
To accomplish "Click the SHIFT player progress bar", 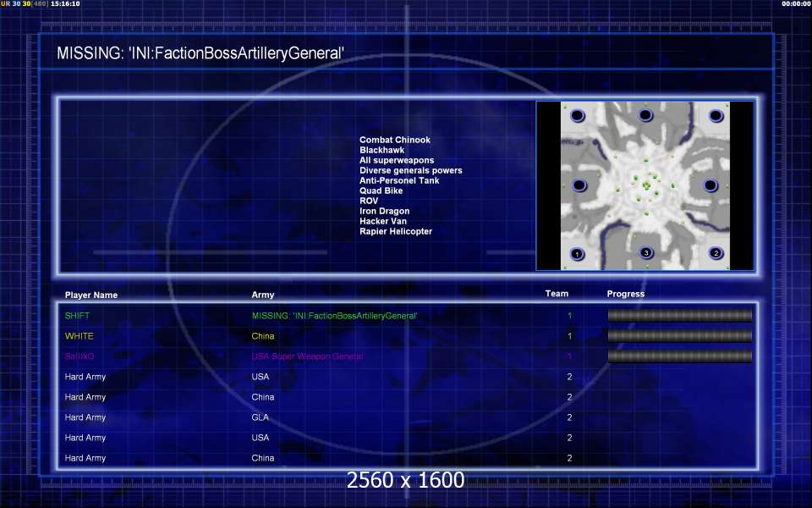I will pyautogui.click(x=679, y=315).
